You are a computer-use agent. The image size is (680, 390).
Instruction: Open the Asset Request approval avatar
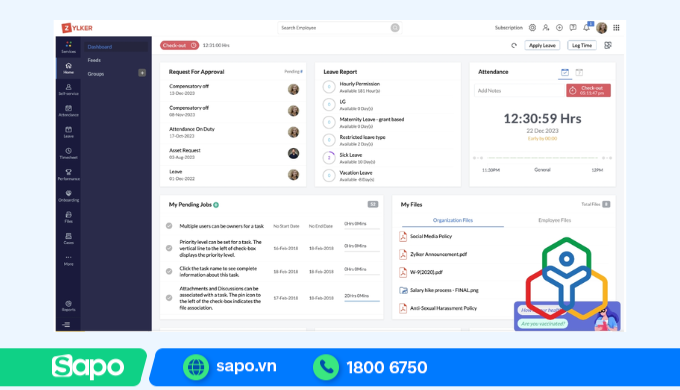click(x=293, y=153)
